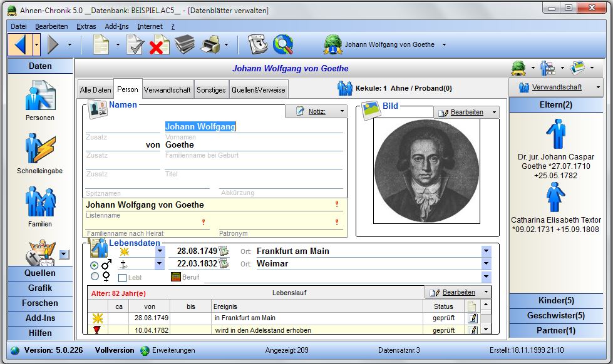Delete data sheet via the red X icon

(x=158, y=44)
